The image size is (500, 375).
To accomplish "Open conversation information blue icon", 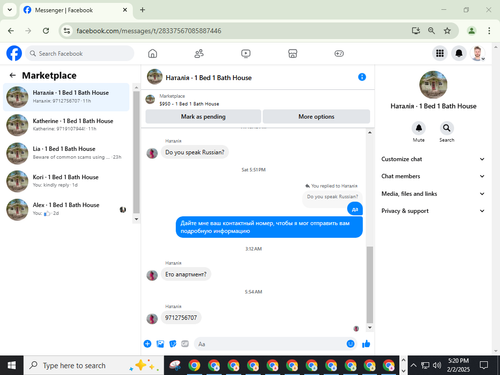I will click(x=362, y=77).
